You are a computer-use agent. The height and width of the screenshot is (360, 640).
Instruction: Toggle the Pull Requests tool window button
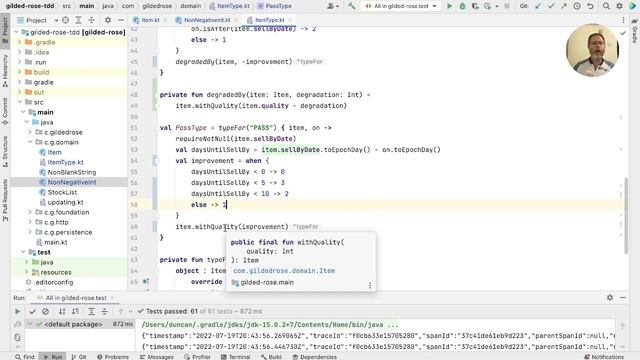tap(5, 200)
